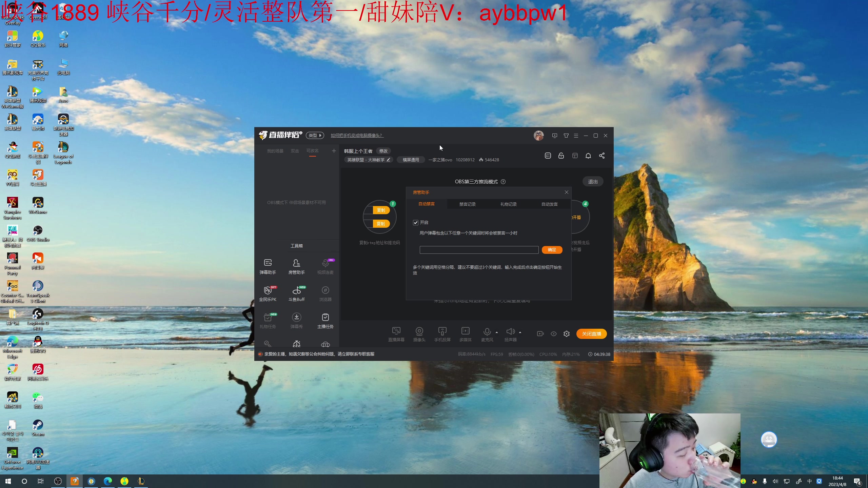The width and height of the screenshot is (868, 488).
Task: Expand the microphone options arrow
Action: pos(497,332)
